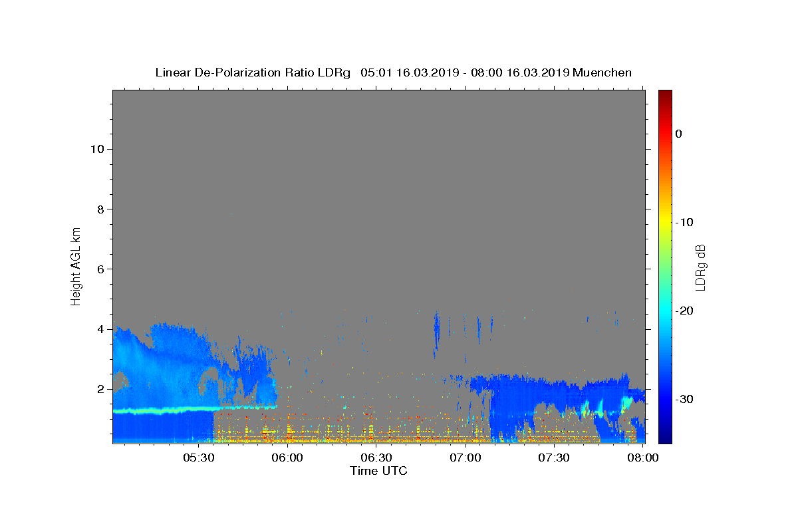Click the height tick label '10'
This screenshot has height=532, width=798.
click(x=98, y=149)
